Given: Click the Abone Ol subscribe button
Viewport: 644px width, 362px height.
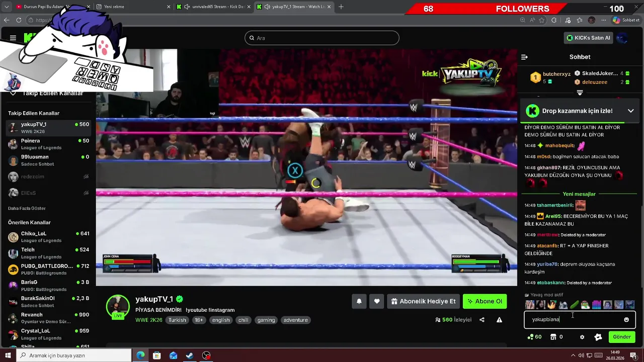Looking at the screenshot, I should (x=485, y=301).
